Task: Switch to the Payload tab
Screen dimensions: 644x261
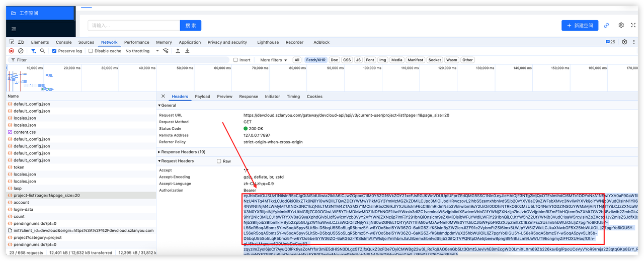Action: (202, 97)
